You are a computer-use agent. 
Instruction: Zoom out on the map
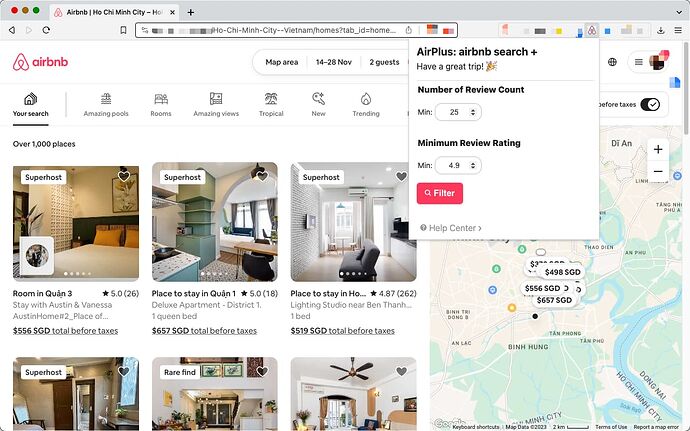[658, 171]
